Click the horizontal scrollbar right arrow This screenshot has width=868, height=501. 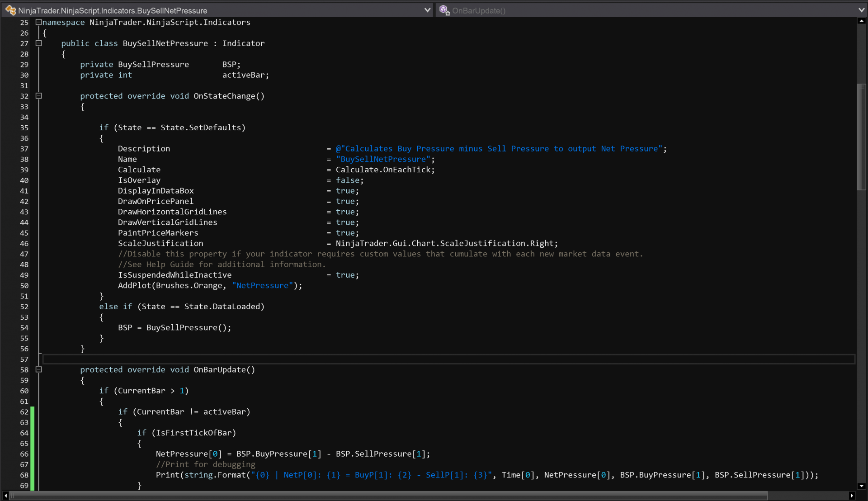pyautogui.click(x=852, y=496)
